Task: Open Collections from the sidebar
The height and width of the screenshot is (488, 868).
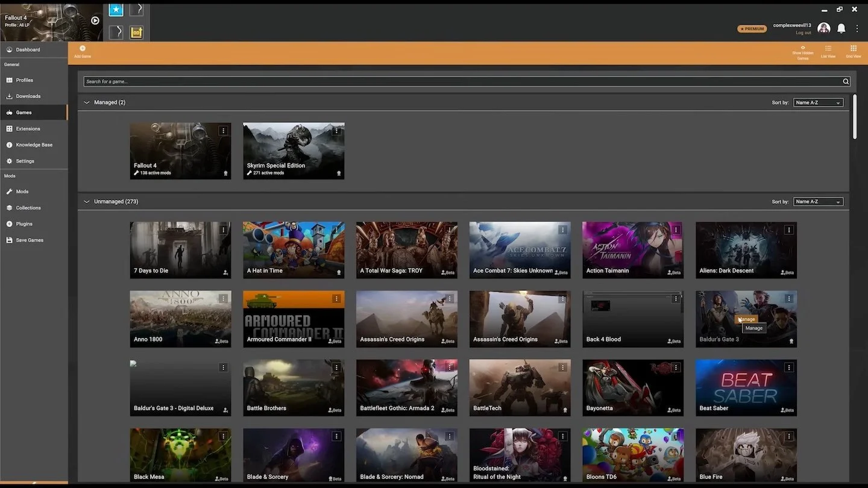Action: (34, 208)
